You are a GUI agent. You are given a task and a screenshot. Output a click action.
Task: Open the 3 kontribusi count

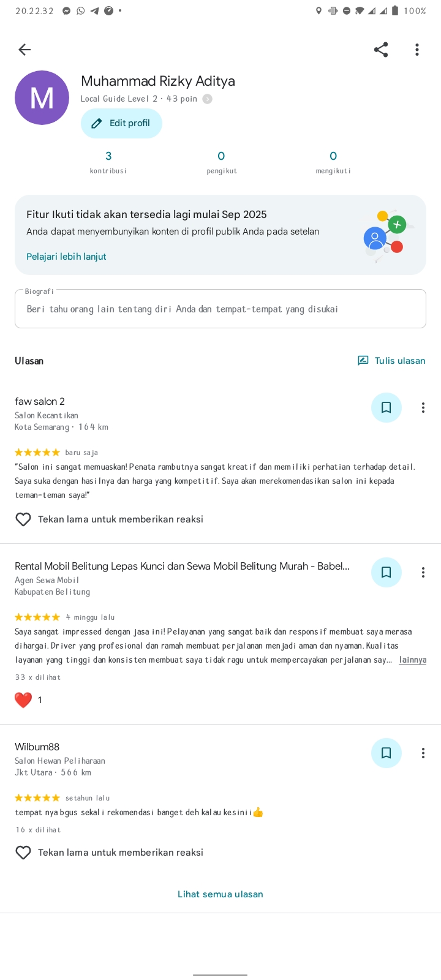coord(108,162)
